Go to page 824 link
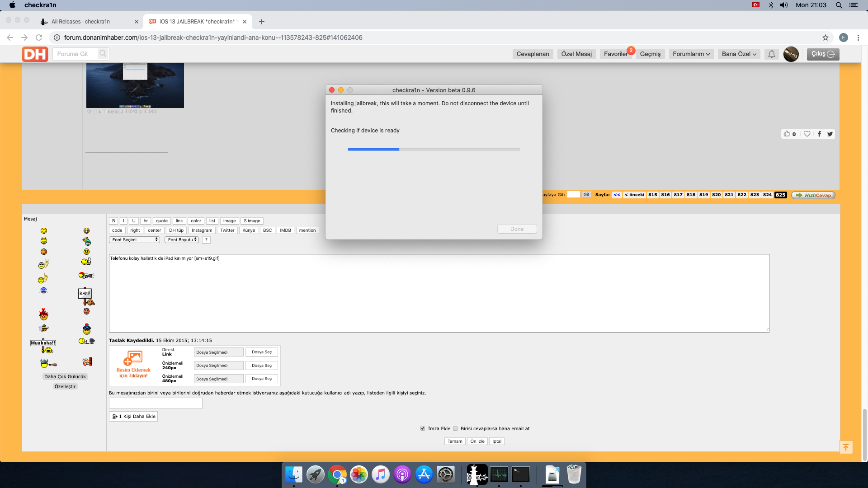The width and height of the screenshot is (868, 488). click(x=767, y=195)
